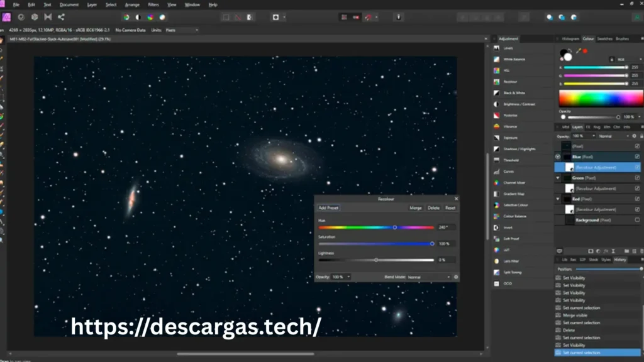Switch to the Swatches tab
This screenshot has width=644, height=362.
[604, 38]
